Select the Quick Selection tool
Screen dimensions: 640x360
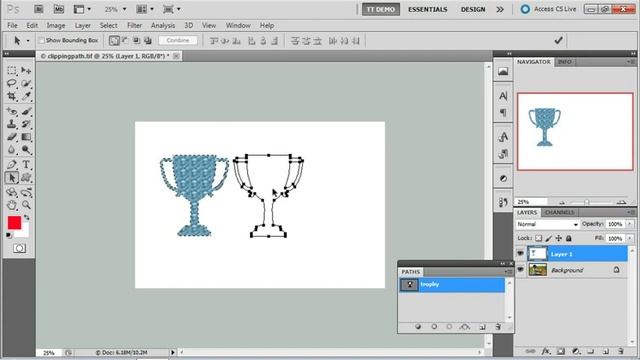click(26, 83)
